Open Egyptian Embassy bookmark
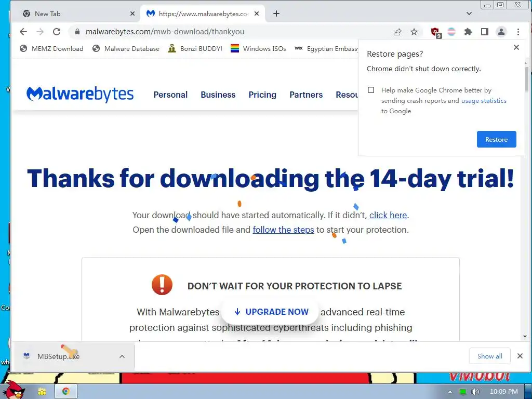 326,48
